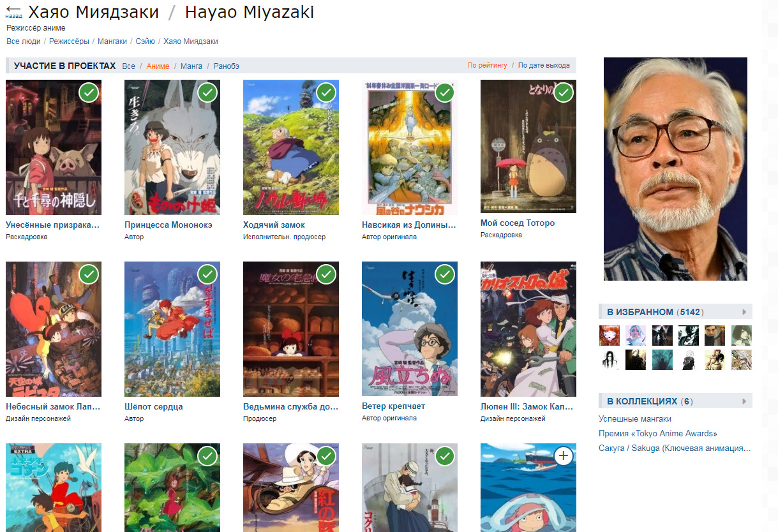Toggle the checkmark badge on Ветер крепчает

click(445, 274)
